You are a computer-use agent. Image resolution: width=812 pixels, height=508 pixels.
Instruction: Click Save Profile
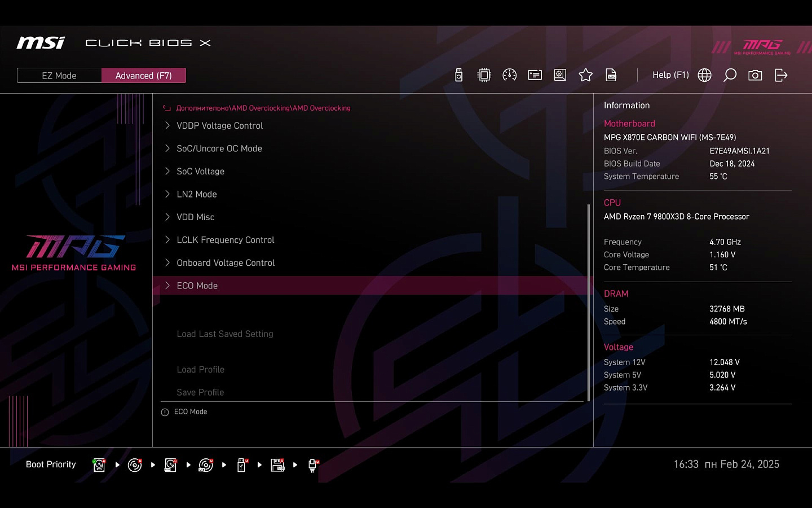[200, 392]
